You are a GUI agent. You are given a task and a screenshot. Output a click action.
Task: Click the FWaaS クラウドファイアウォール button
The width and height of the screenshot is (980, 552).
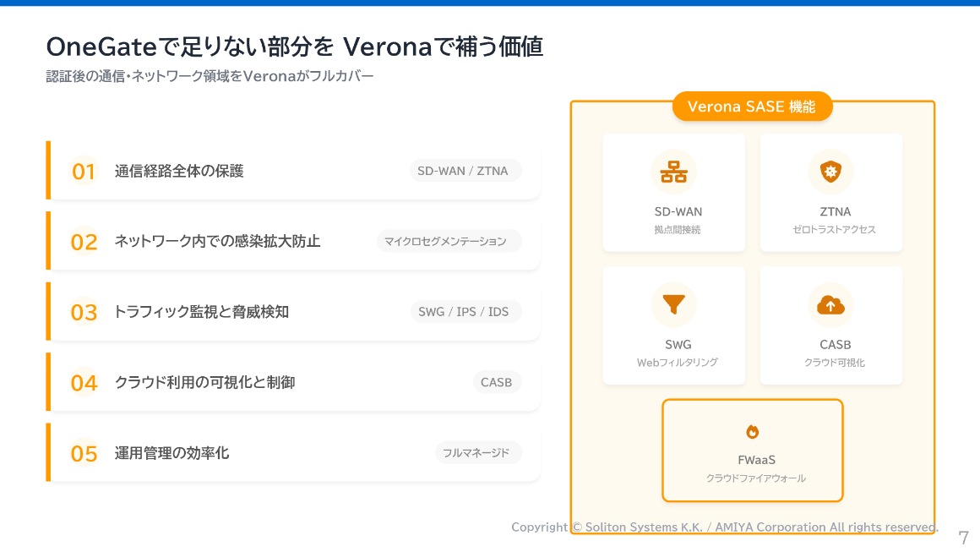pos(752,451)
